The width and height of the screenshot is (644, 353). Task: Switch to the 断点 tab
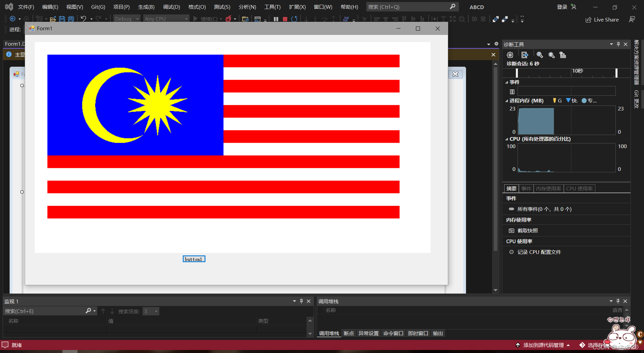(349, 334)
